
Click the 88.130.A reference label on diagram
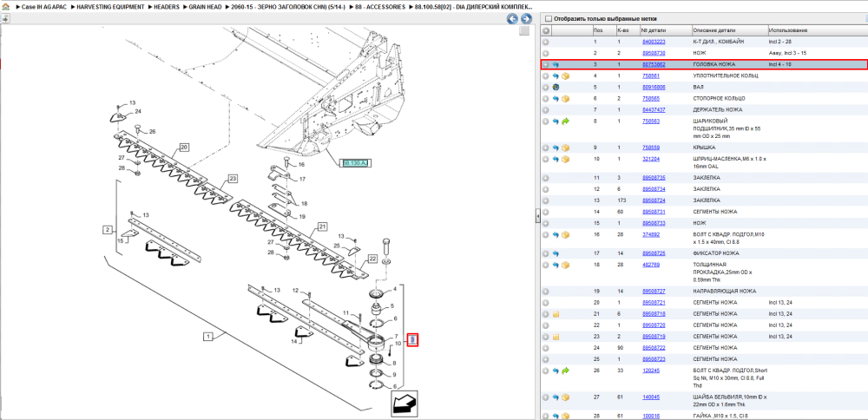(355, 162)
